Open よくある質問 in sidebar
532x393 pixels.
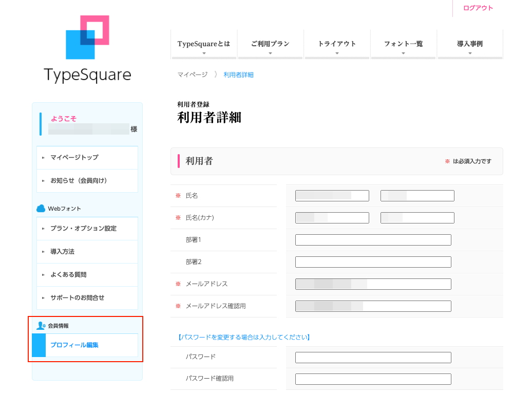point(87,274)
